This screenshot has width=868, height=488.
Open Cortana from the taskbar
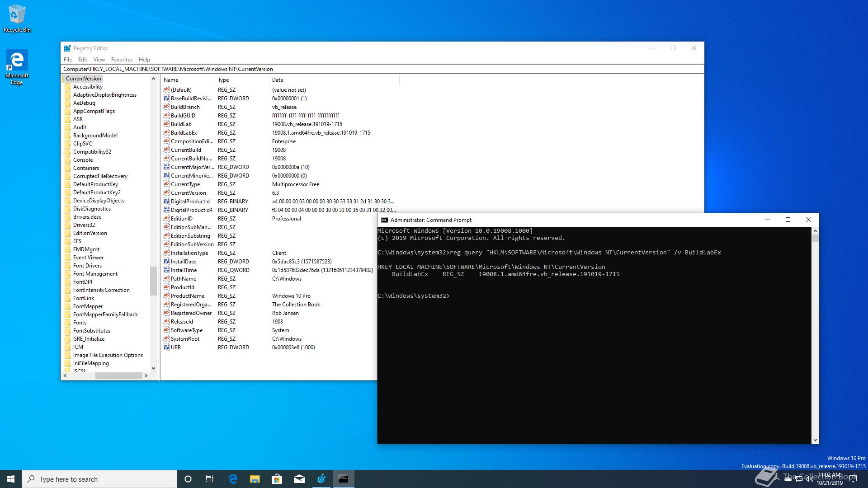click(x=188, y=479)
